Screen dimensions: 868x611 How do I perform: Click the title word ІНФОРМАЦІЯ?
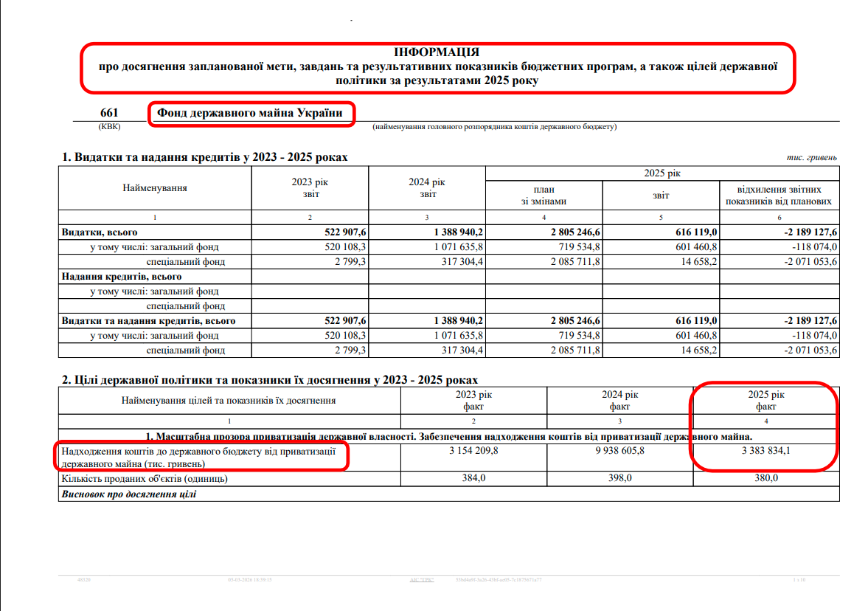point(437,52)
